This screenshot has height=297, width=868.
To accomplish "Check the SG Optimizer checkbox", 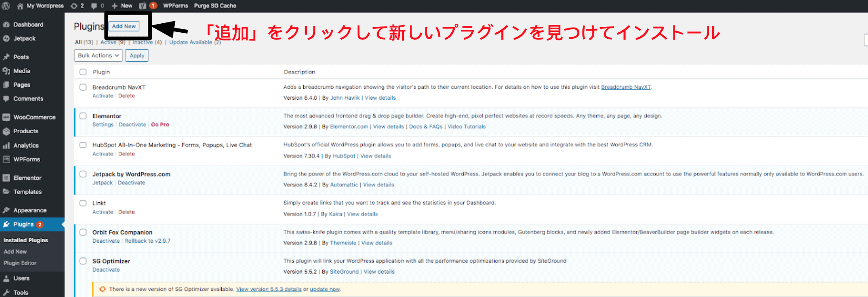I will click(83, 261).
